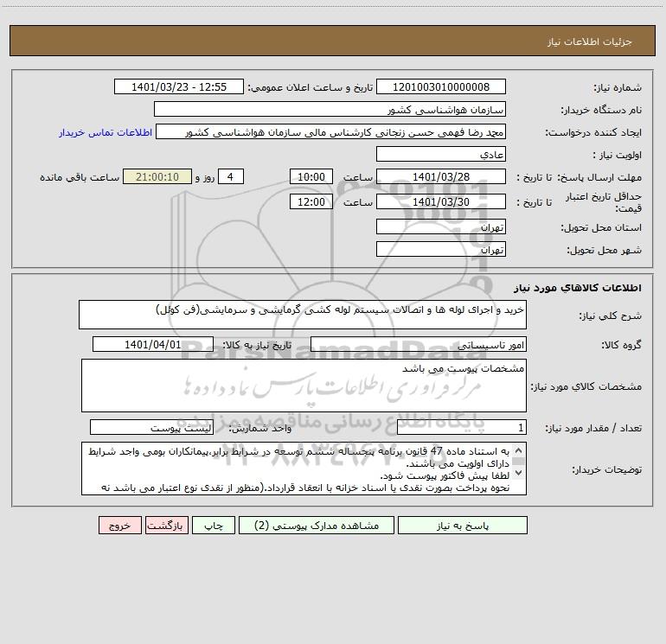The height and width of the screenshot is (644, 666).
Task: Open مشاهده مدارک پیوستی (2) attachments
Action: pyautogui.click(x=317, y=526)
